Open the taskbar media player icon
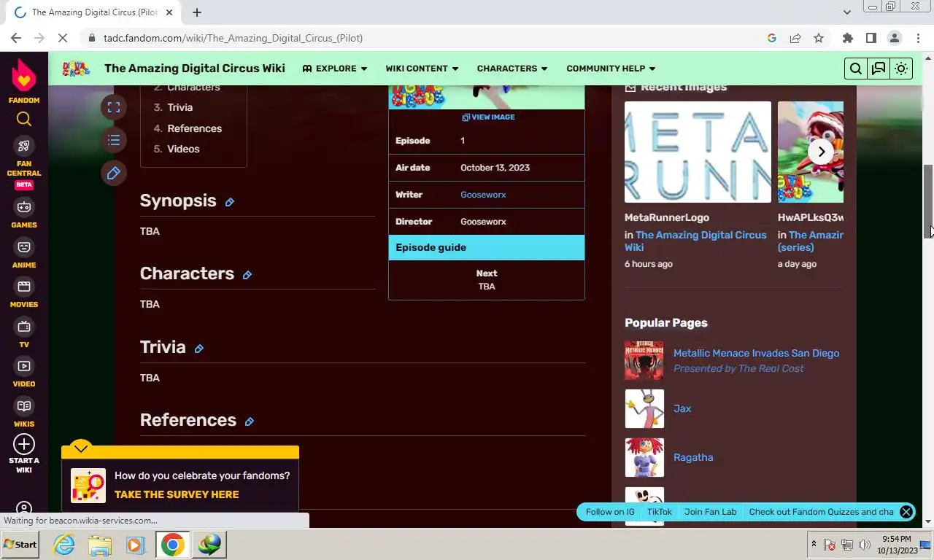Viewport: 934px width, 560px height. [x=135, y=545]
